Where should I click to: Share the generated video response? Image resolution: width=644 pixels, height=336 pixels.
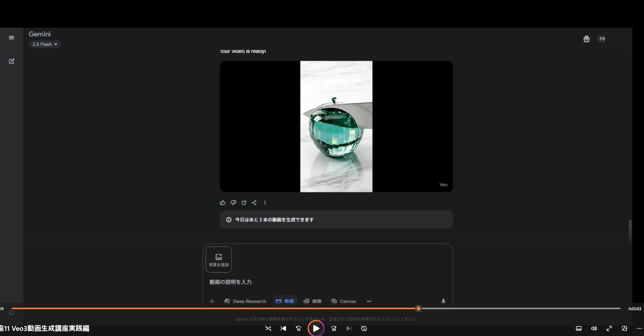pyautogui.click(x=254, y=203)
